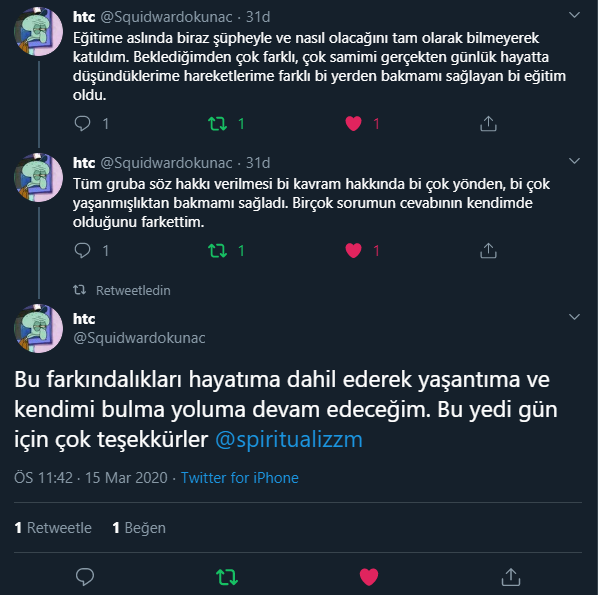The width and height of the screenshot is (598, 595).
Task: Click the large red heart under main tweet
Action: point(369,576)
